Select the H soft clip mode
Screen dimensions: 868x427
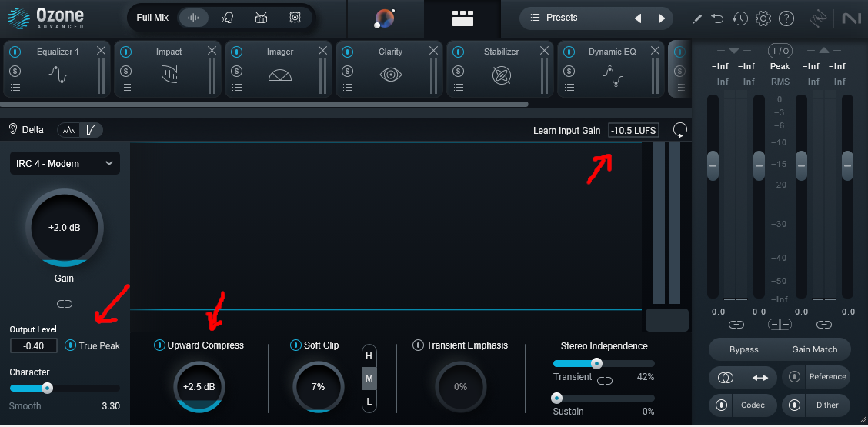tap(369, 356)
